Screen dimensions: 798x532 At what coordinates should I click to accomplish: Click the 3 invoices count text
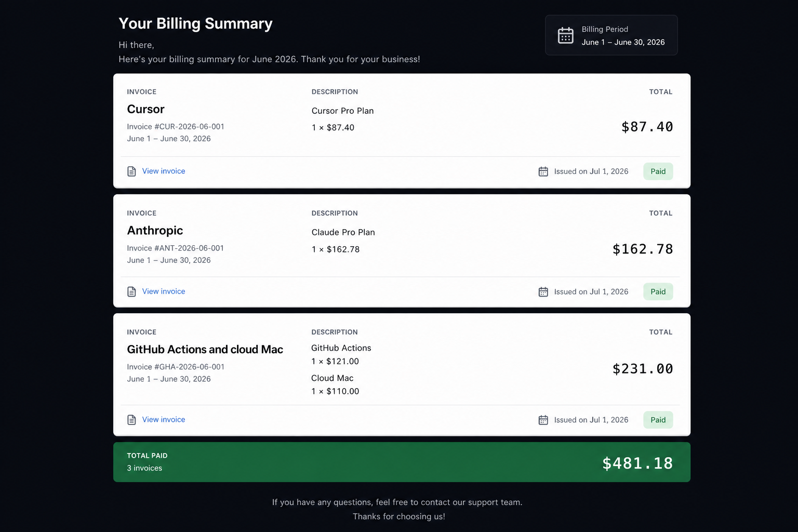[x=144, y=468]
